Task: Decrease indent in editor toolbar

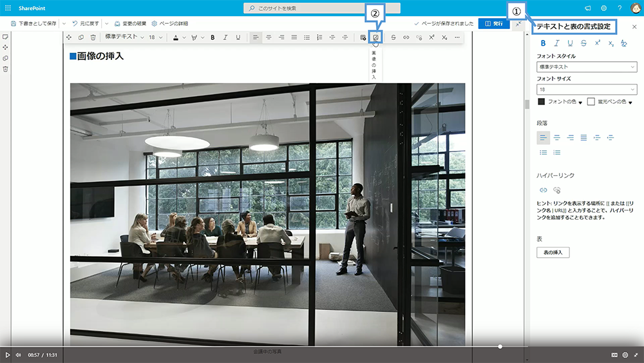Action: point(345,37)
